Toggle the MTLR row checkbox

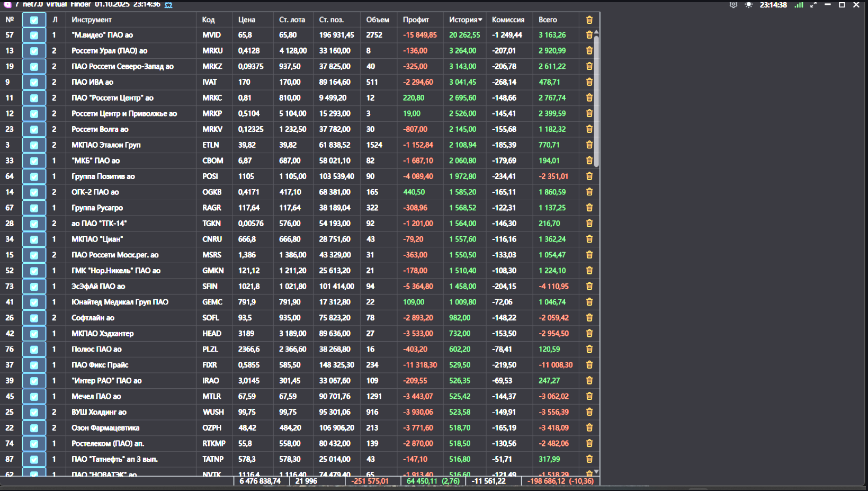click(34, 397)
